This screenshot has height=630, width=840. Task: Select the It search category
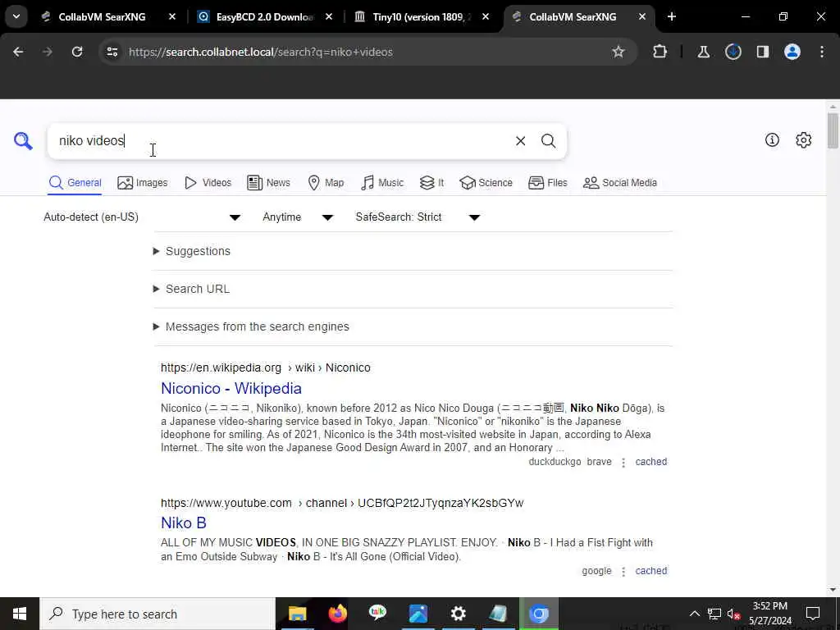coord(431,183)
